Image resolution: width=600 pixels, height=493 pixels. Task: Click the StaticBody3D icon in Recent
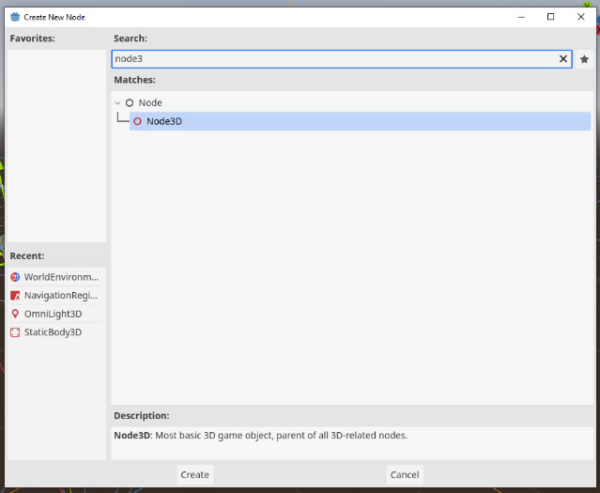click(x=15, y=332)
